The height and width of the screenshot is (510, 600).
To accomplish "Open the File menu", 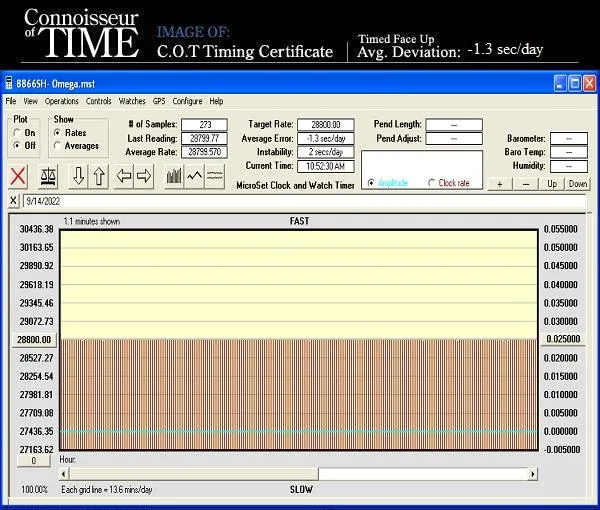I will [x=11, y=101].
